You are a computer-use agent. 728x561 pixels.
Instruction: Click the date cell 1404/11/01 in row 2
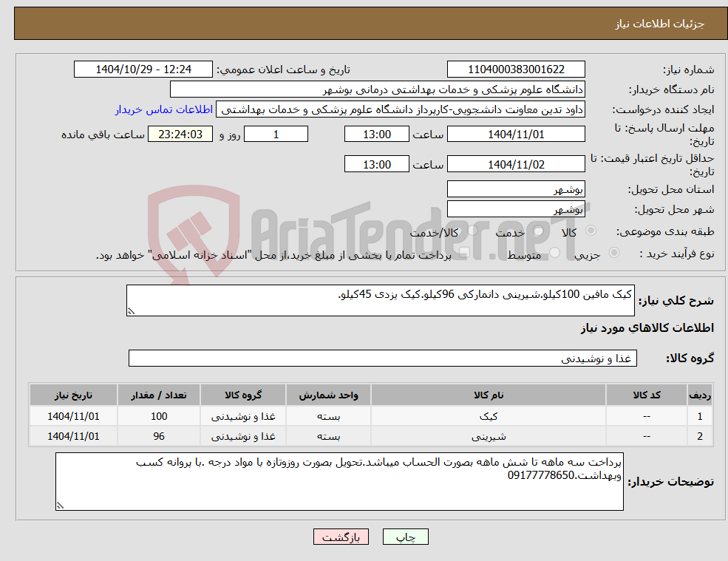pos(73,436)
